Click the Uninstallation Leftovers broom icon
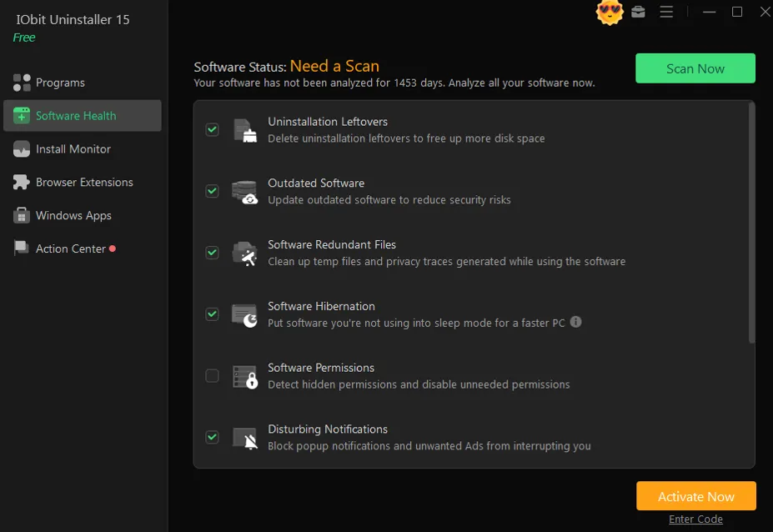Screen dimensions: 773x532 (x=245, y=130)
